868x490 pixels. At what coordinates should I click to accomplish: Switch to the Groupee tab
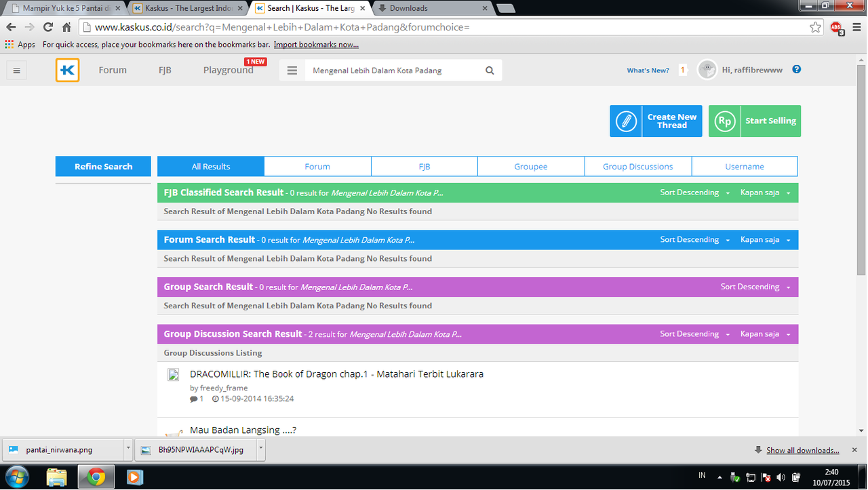[531, 166]
